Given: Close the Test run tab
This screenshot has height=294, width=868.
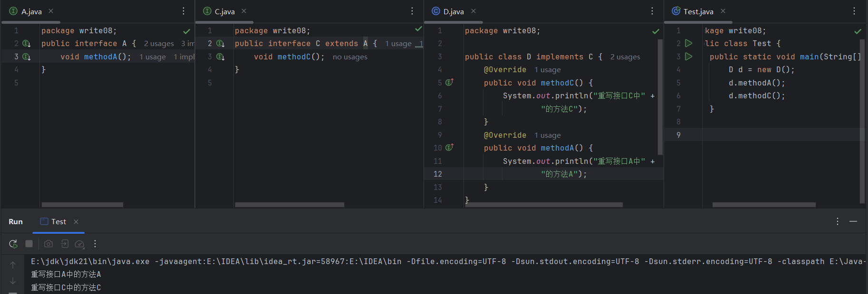Looking at the screenshot, I should (x=76, y=222).
